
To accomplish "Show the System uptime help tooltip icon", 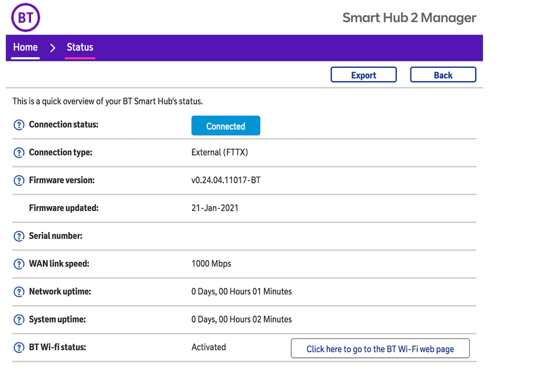I will tap(19, 320).
